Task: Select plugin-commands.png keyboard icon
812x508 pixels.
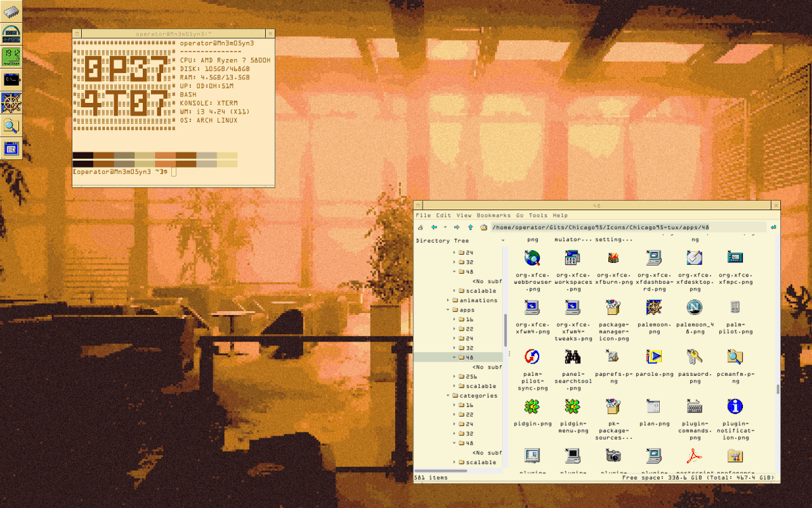Action: pyautogui.click(x=694, y=406)
